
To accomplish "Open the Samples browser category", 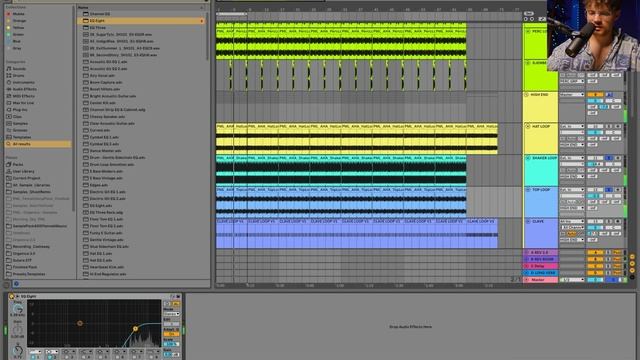I will pos(17,123).
